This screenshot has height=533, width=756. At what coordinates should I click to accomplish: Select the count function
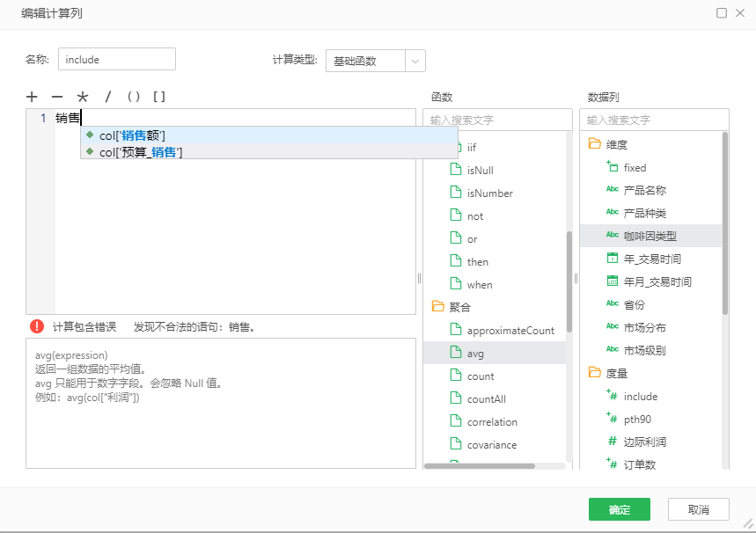click(x=481, y=376)
